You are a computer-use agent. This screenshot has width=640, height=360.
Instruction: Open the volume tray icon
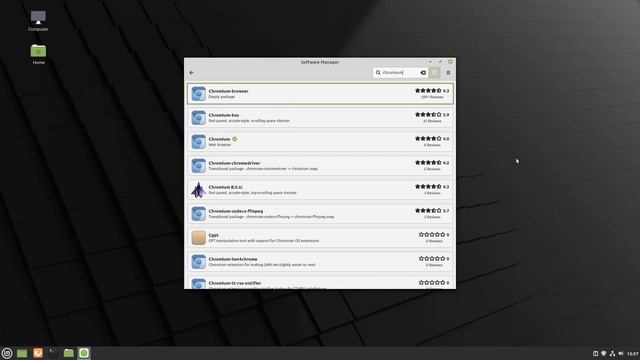pos(621,353)
